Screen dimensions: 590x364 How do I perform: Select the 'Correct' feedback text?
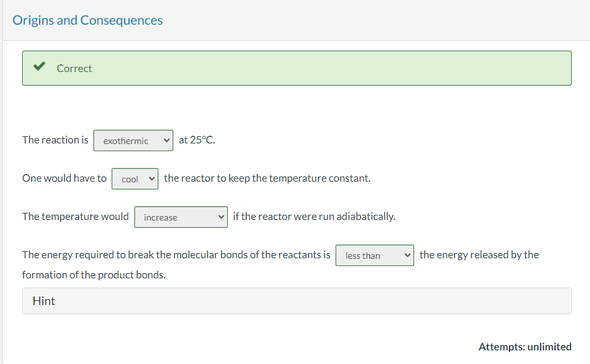point(74,68)
